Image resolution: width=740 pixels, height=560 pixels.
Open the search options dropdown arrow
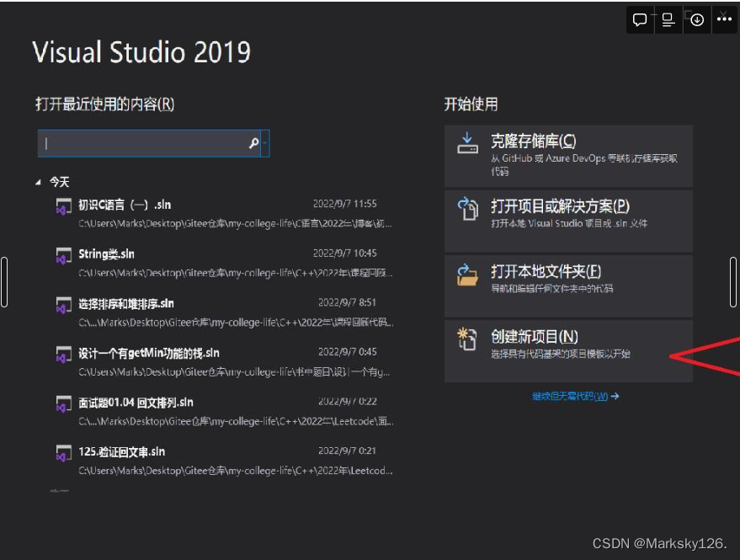265,143
